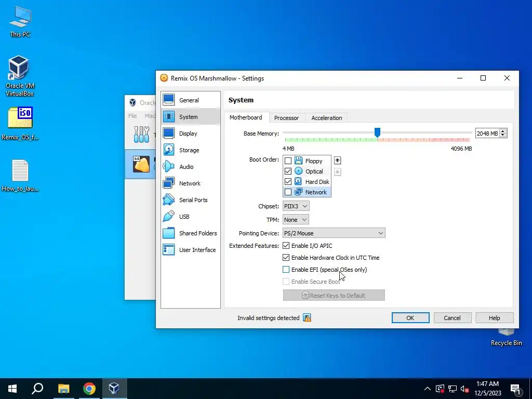Image resolution: width=532 pixels, height=399 pixels.
Task: Show hidden system tray icons
Action: pos(427,389)
